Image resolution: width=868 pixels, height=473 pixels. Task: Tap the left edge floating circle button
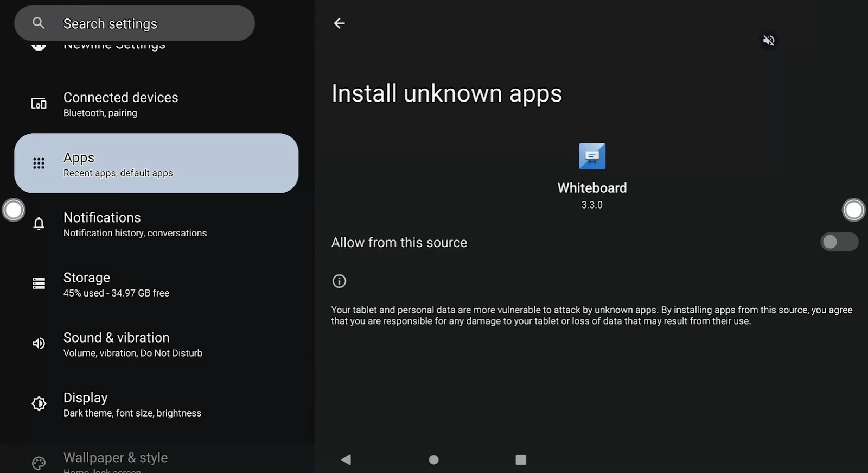(14, 210)
